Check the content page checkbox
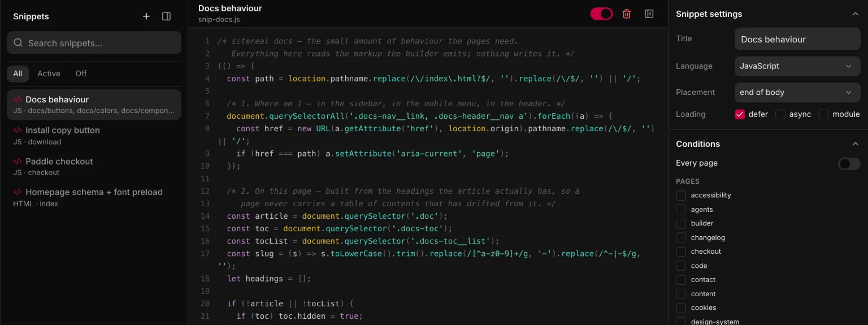 pos(681,294)
